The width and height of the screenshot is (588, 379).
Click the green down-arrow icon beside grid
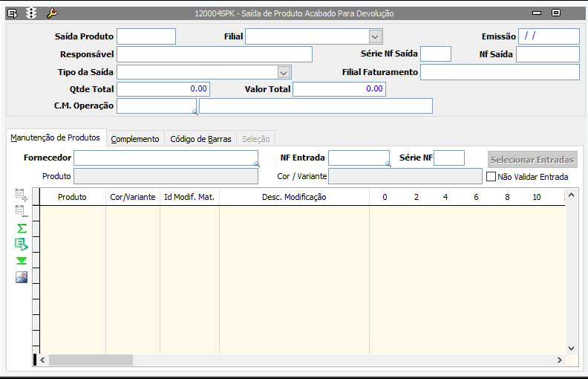point(22,260)
